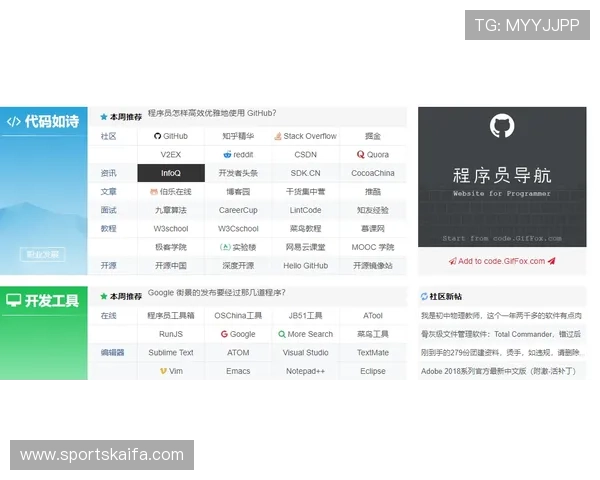
Task: Open 极客学院 link
Action: tap(171, 247)
